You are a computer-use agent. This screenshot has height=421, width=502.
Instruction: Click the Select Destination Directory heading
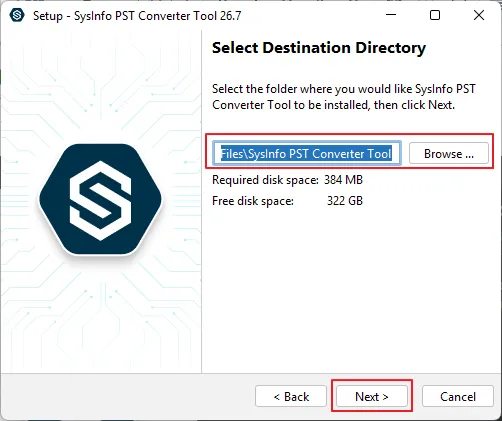coord(319,48)
